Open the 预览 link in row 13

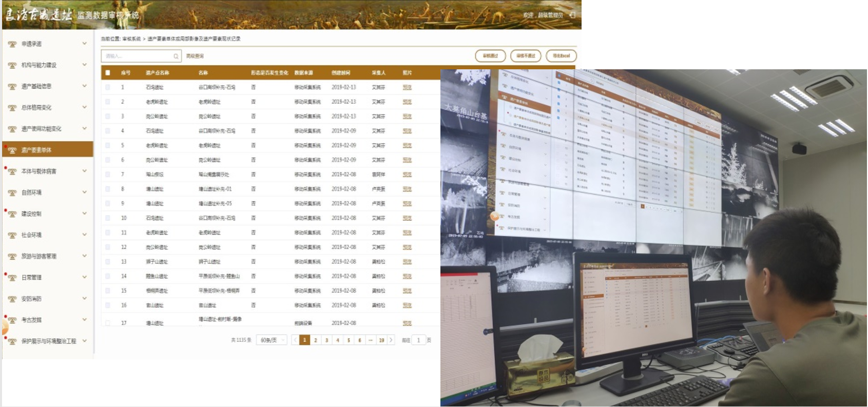(407, 262)
